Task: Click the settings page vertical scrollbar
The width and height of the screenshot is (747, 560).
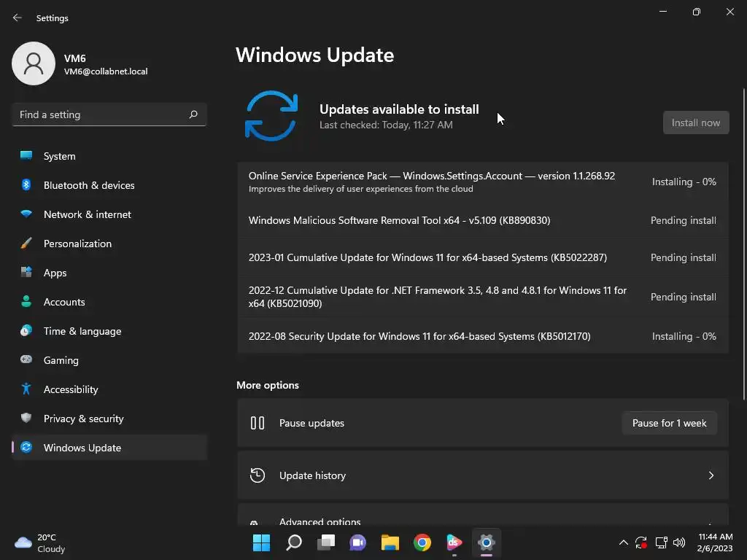Action: click(x=743, y=244)
